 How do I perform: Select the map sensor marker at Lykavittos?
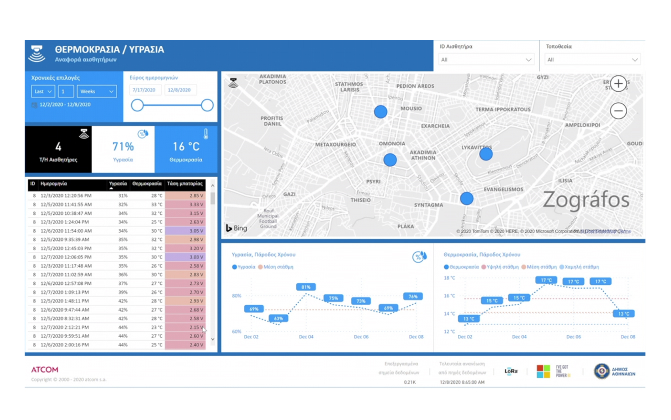[486, 154]
